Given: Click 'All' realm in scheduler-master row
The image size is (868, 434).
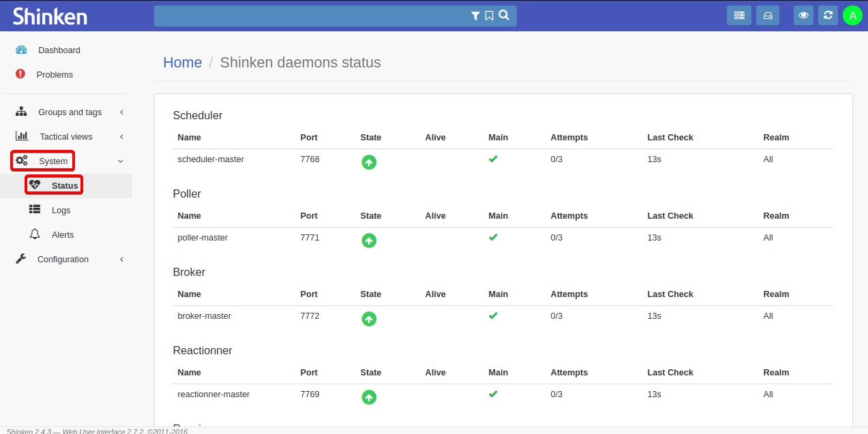Looking at the screenshot, I should [768, 159].
